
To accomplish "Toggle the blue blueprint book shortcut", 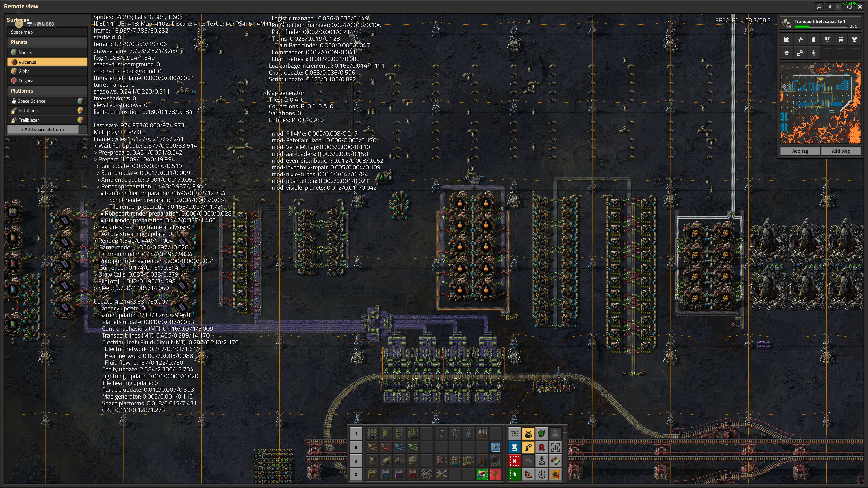I will click(514, 447).
